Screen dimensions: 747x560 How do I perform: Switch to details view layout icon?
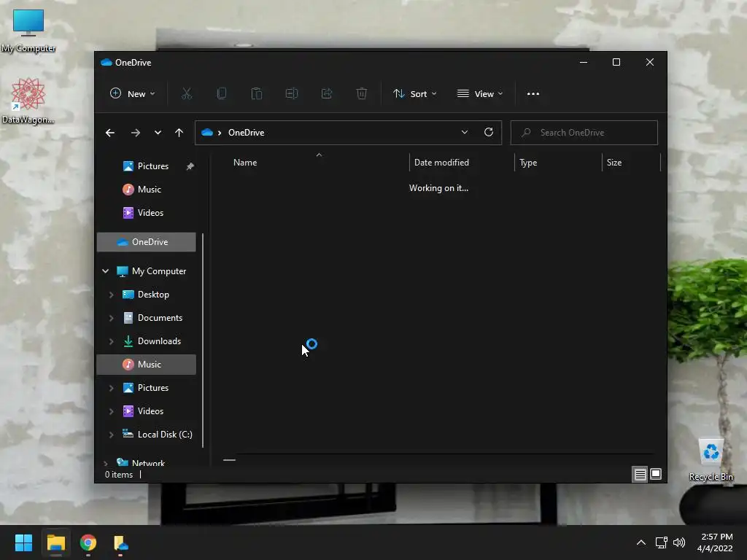click(x=640, y=474)
